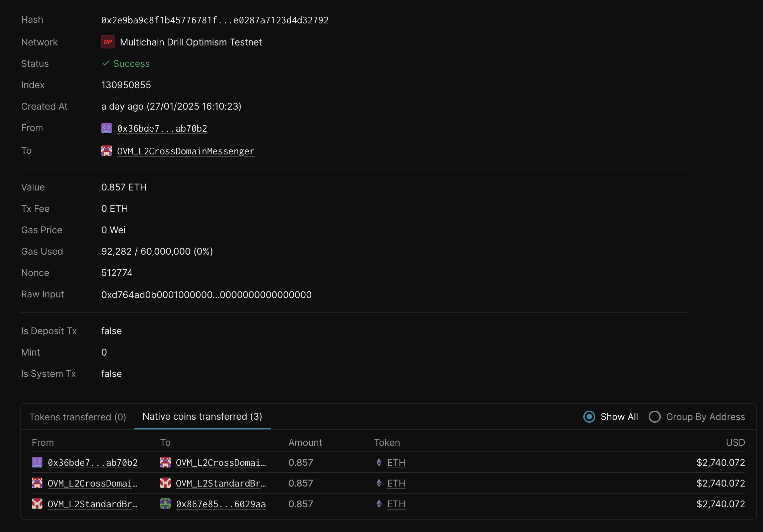Click the ETH diamond icon in the third transfer row
The width and height of the screenshot is (763, 532).
click(379, 504)
